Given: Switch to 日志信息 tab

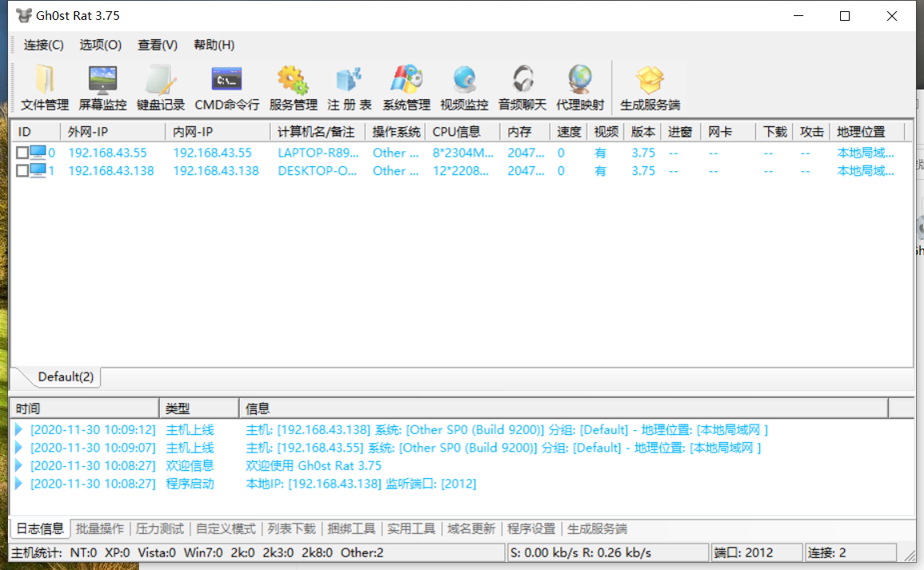Looking at the screenshot, I should (x=40, y=528).
